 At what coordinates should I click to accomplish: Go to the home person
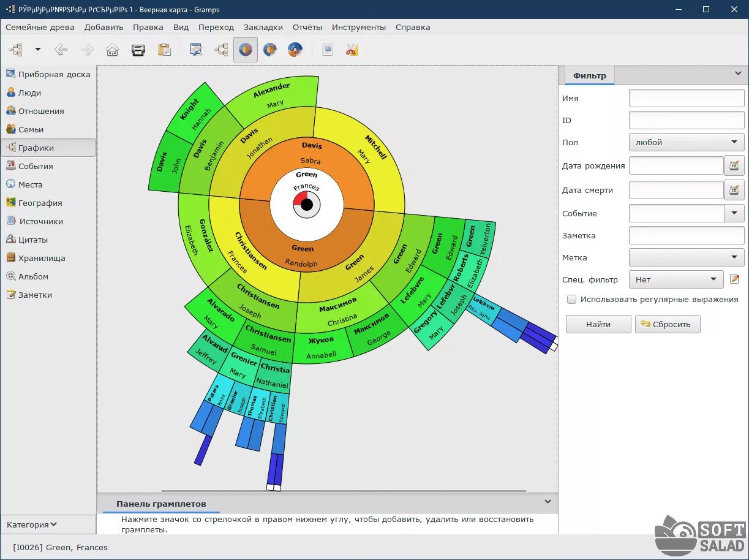(x=112, y=50)
